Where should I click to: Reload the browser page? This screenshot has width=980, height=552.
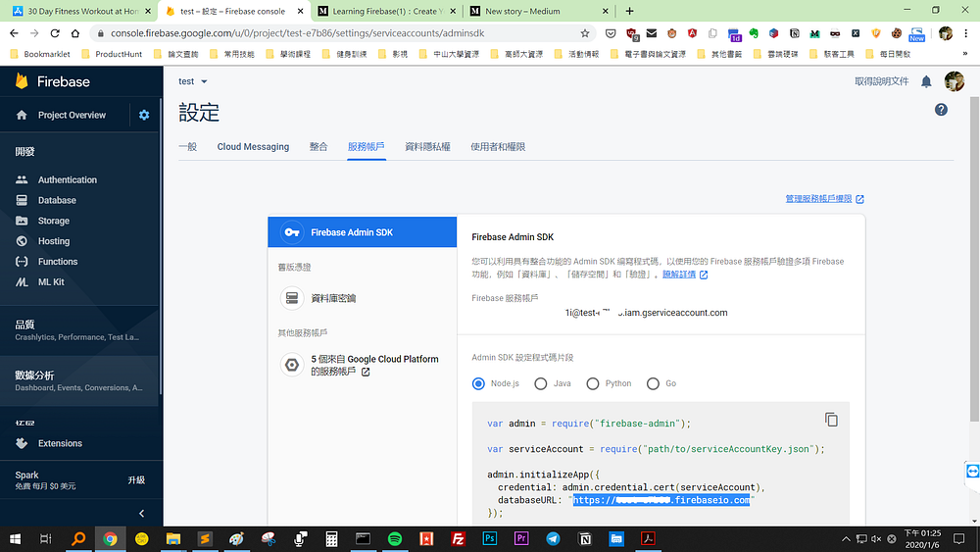point(55,33)
